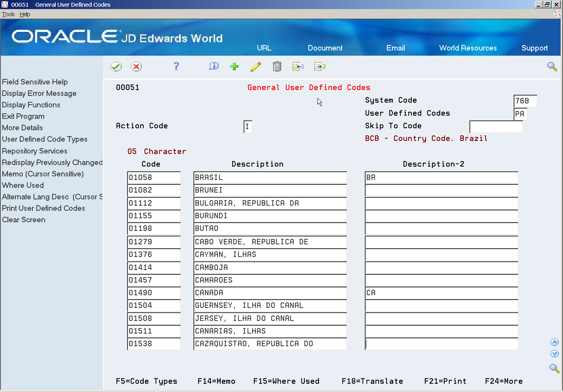Choose Exit Program in the sidebar
This screenshot has width=563, height=392.
pyautogui.click(x=23, y=116)
